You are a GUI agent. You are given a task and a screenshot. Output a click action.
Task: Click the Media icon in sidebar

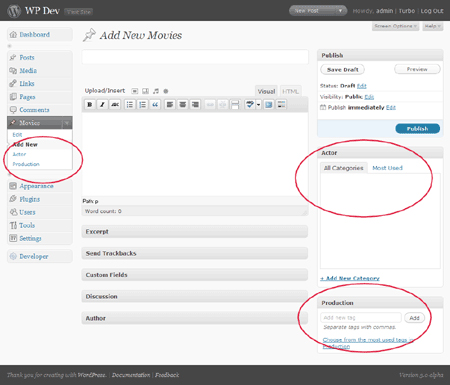[13, 71]
